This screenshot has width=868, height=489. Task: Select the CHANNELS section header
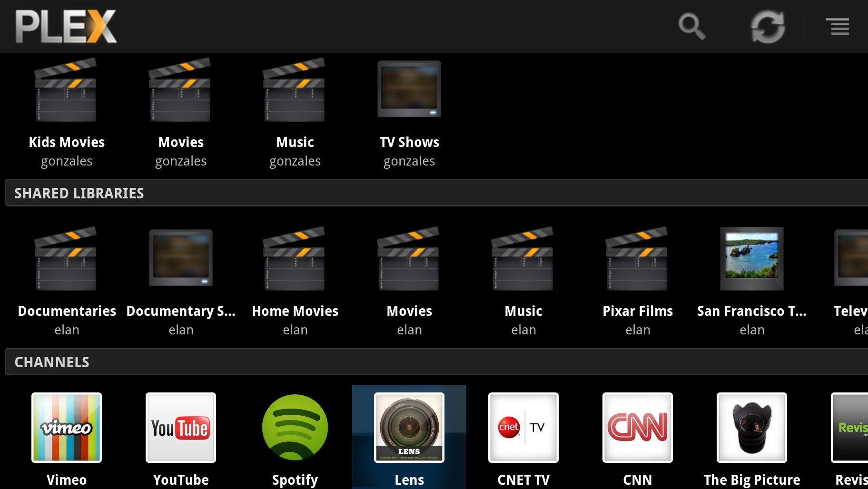[x=436, y=362]
